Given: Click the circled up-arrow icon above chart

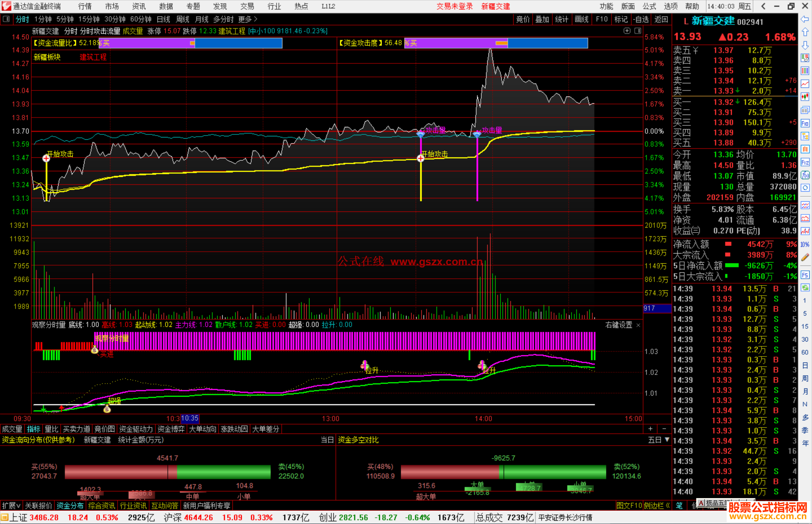Looking at the screenshot, I should coord(627,31).
